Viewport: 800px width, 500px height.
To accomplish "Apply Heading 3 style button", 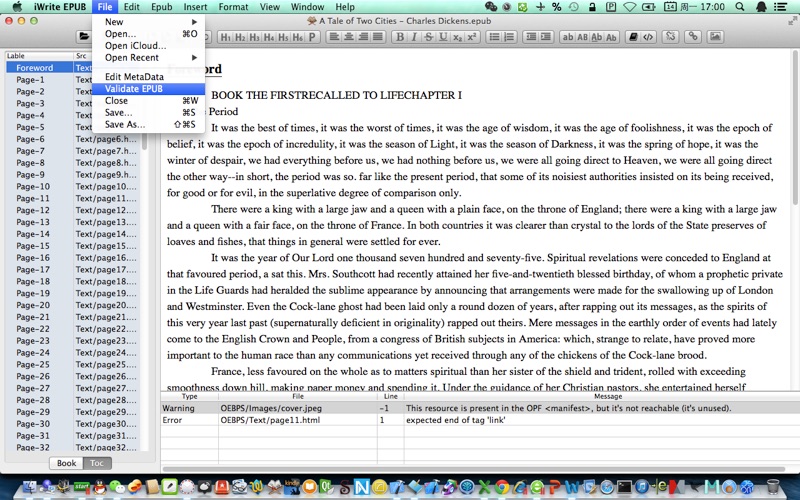I will (x=254, y=37).
